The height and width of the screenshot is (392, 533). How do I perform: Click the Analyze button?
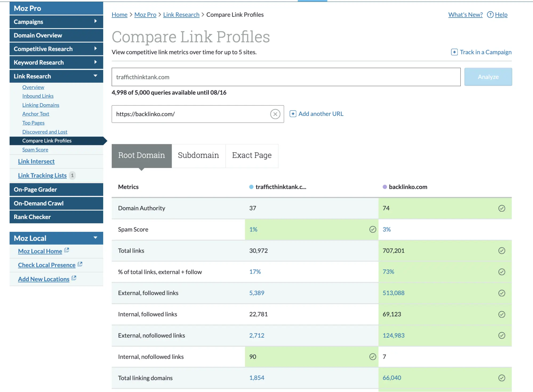pos(488,77)
